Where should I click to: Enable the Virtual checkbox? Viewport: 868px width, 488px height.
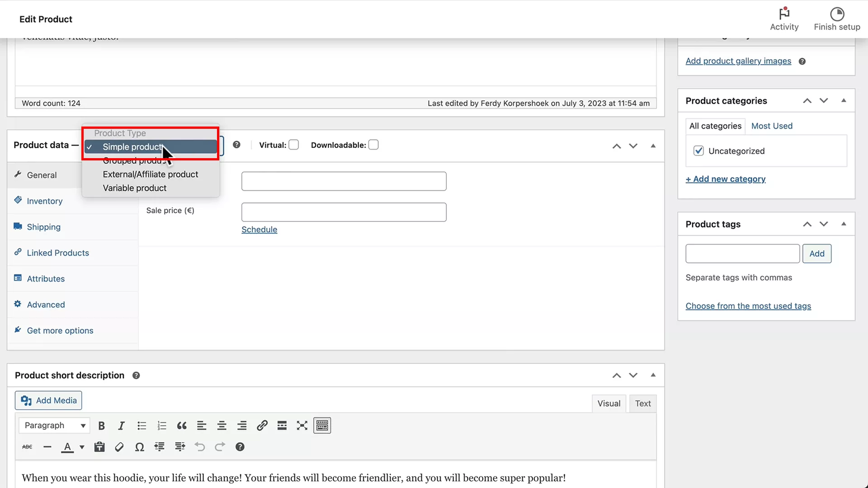294,145
